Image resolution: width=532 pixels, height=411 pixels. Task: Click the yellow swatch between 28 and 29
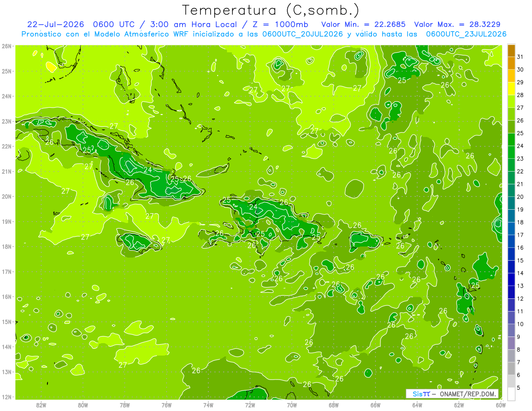511,89
